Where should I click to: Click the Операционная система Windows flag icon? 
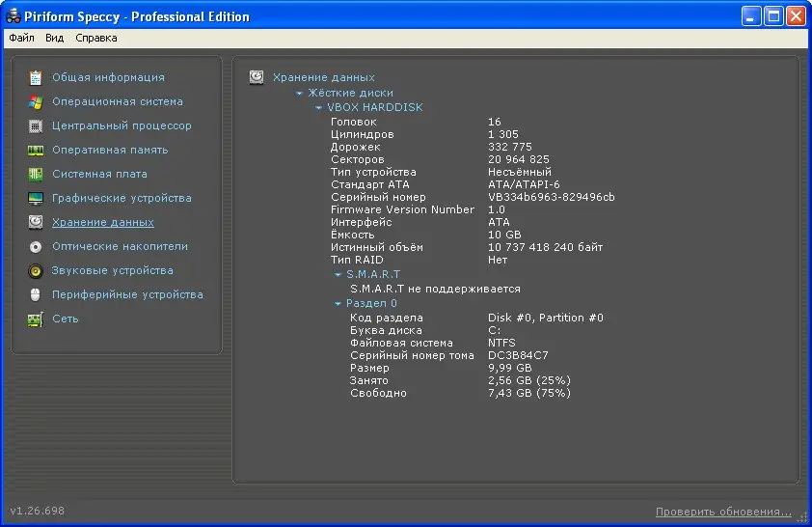pyautogui.click(x=36, y=102)
